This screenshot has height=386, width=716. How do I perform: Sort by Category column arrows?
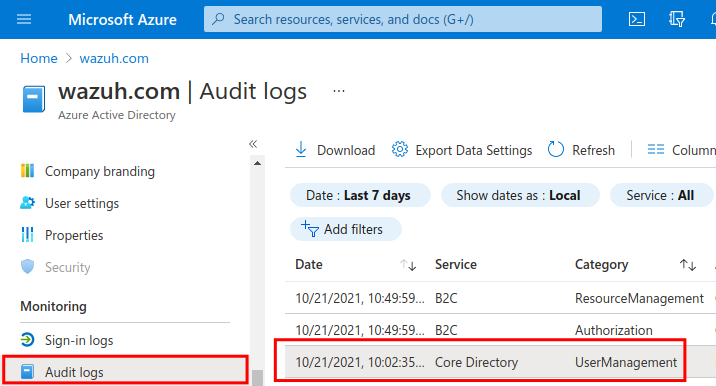(x=687, y=264)
